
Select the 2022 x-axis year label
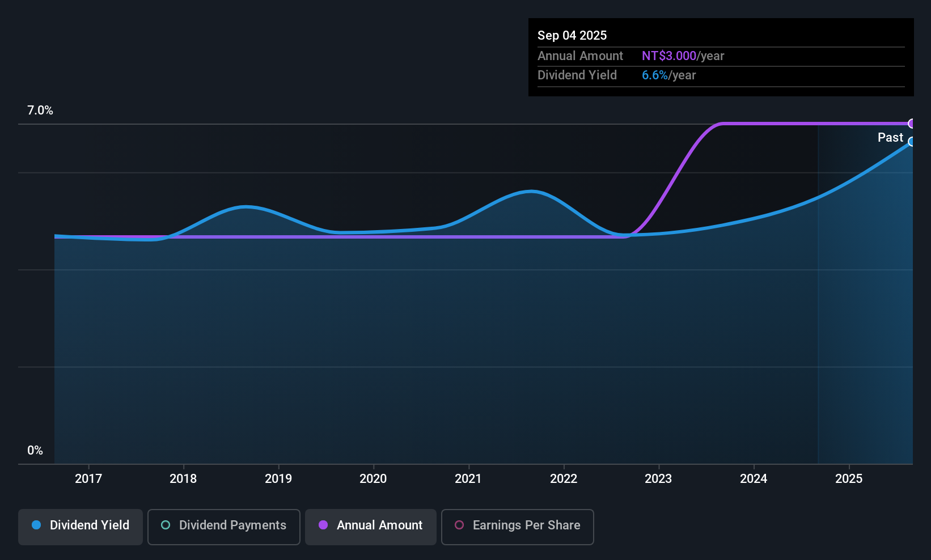pos(564,479)
